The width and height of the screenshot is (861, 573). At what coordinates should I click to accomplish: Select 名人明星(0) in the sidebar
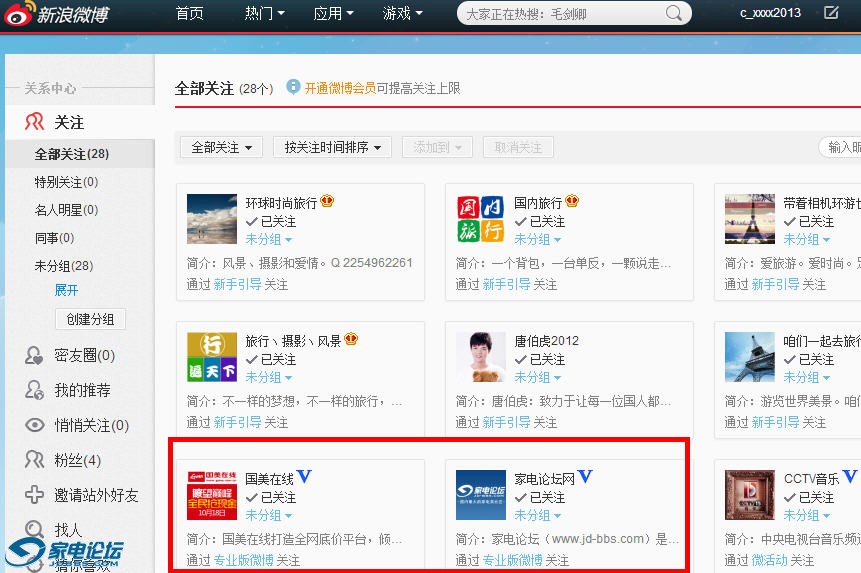pos(66,210)
